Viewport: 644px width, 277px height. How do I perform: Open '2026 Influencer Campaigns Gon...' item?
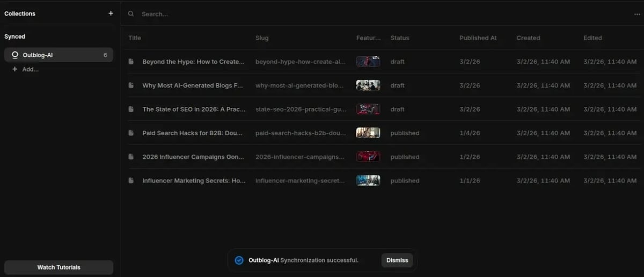pyautogui.click(x=193, y=157)
